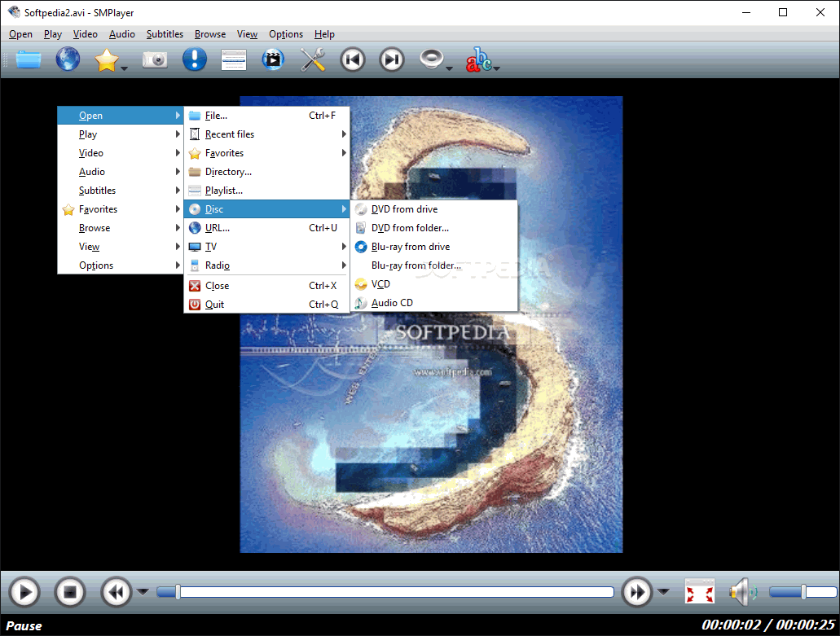
Task: Take a screenshot with the camera icon
Action: [155, 59]
